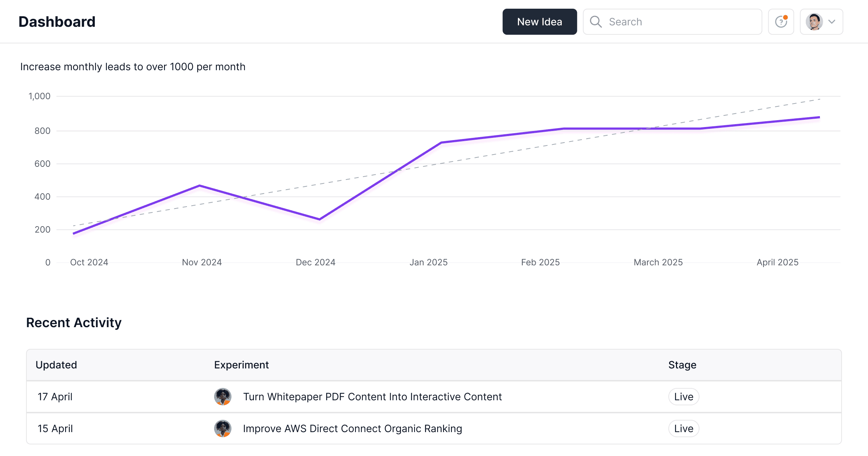Sort by the Stage column header

(x=682, y=365)
